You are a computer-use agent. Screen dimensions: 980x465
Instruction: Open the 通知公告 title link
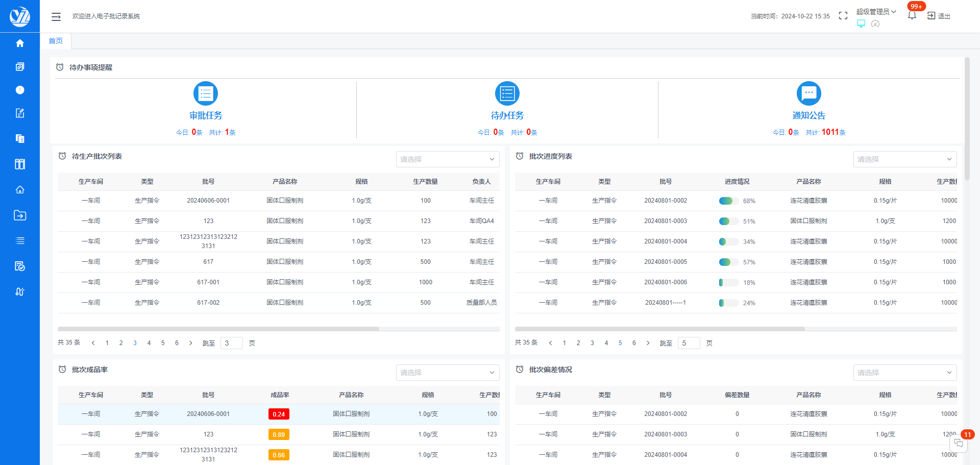click(x=809, y=116)
